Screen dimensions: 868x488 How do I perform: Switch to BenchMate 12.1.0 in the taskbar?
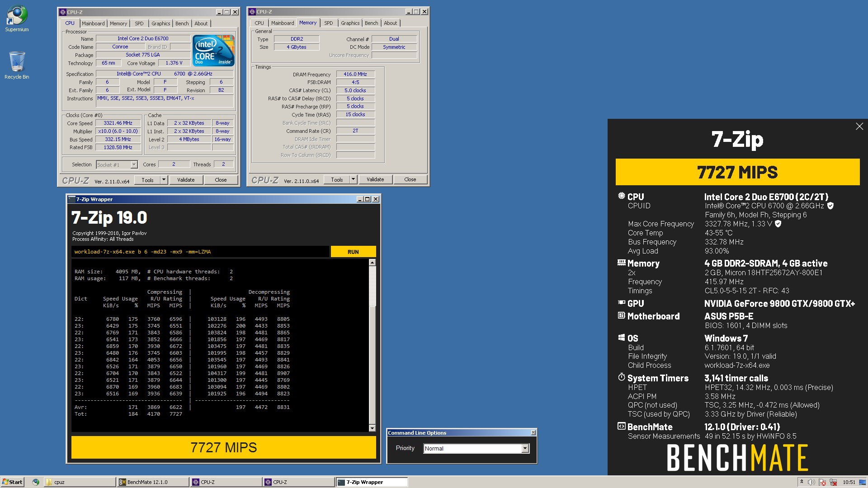coord(153,482)
